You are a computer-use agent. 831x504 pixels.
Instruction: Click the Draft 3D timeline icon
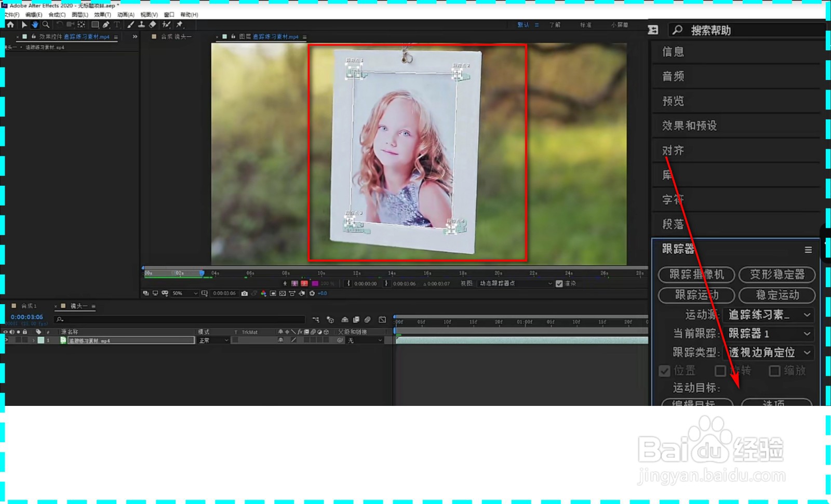(330, 320)
